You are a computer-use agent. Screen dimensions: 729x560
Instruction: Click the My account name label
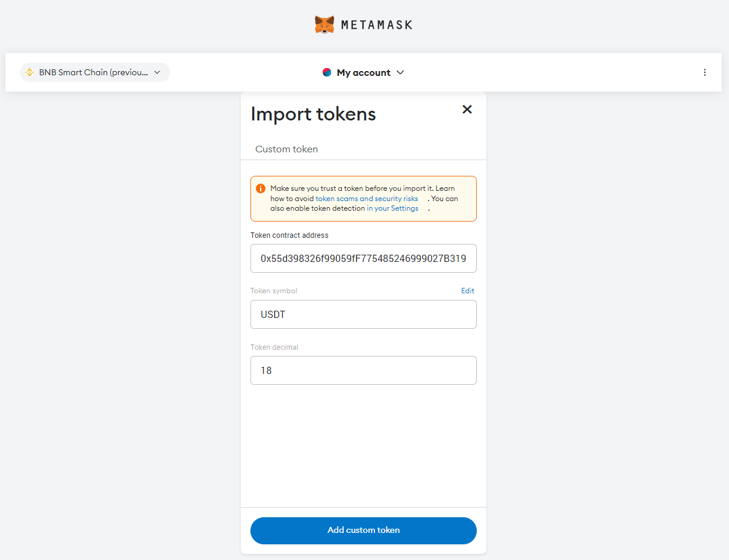[x=364, y=72]
